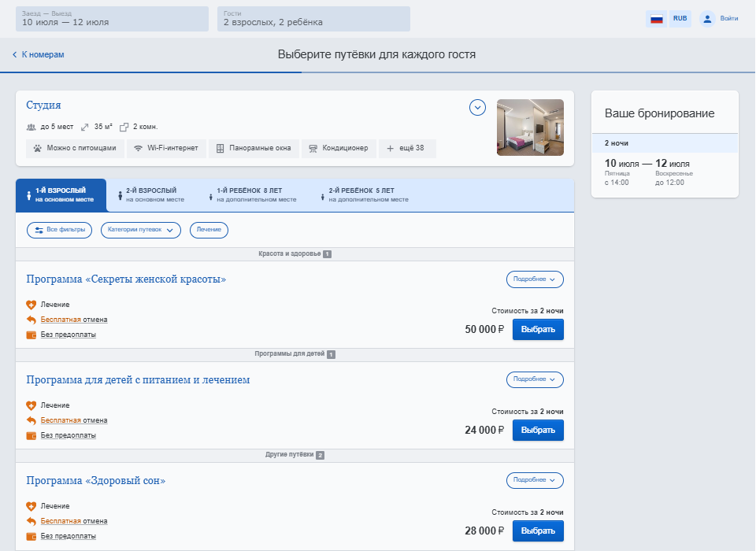Click the heart icon for children's program
Viewport: 756px width, 551px height.
pyautogui.click(x=31, y=406)
